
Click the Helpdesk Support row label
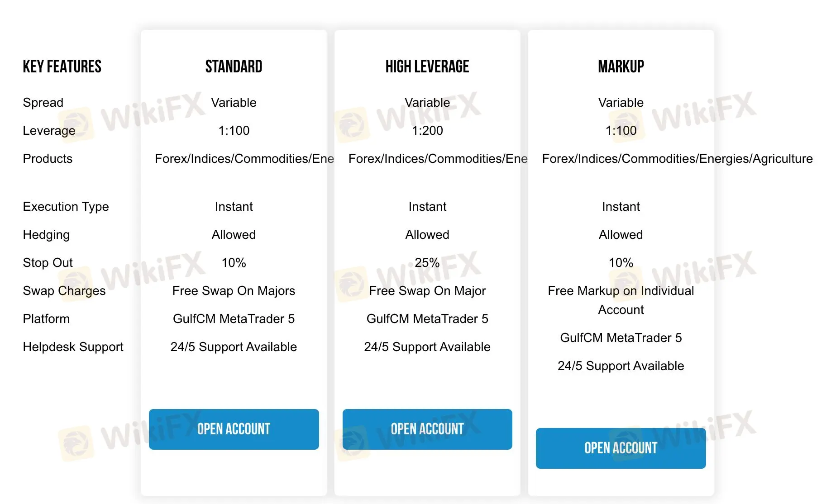(73, 347)
